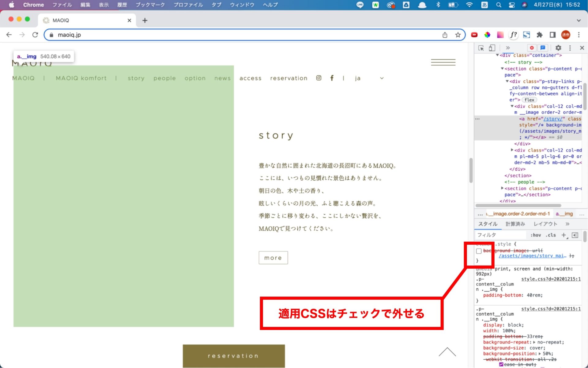Collapse the div class container node
Image resolution: width=588 pixels, height=368 pixels.
(497, 55)
